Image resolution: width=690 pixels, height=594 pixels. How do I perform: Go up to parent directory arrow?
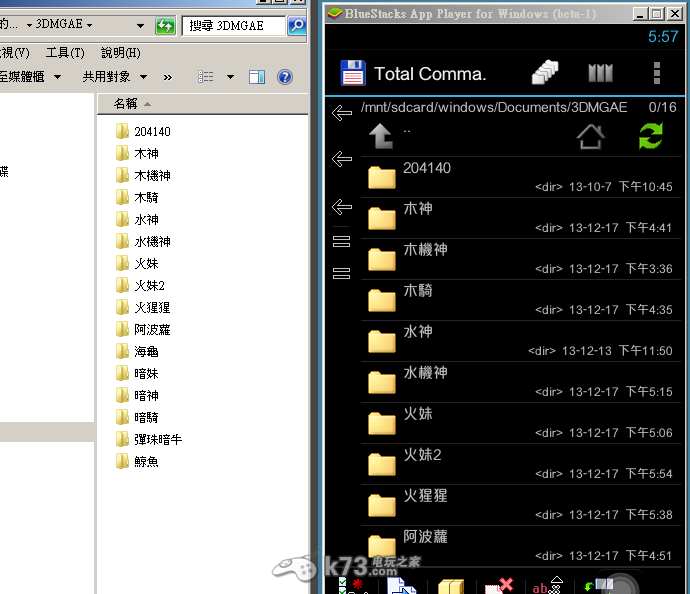coord(381,136)
